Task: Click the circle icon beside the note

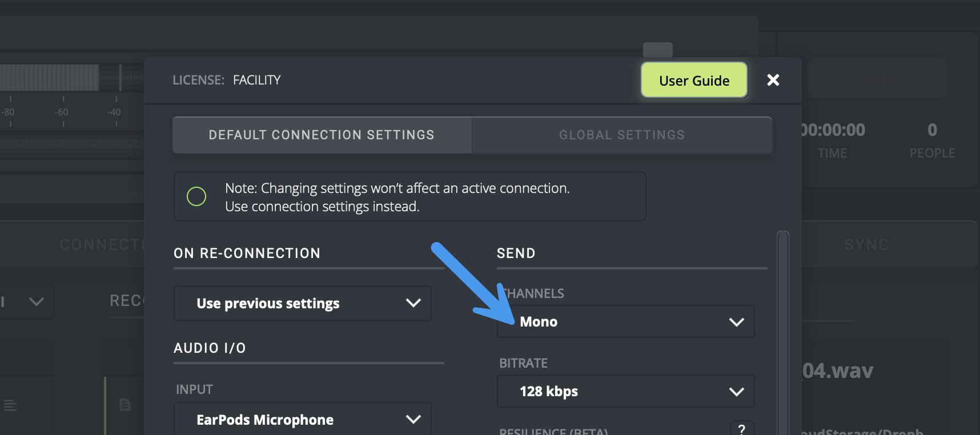Action: pyautogui.click(x=196, y=196)
